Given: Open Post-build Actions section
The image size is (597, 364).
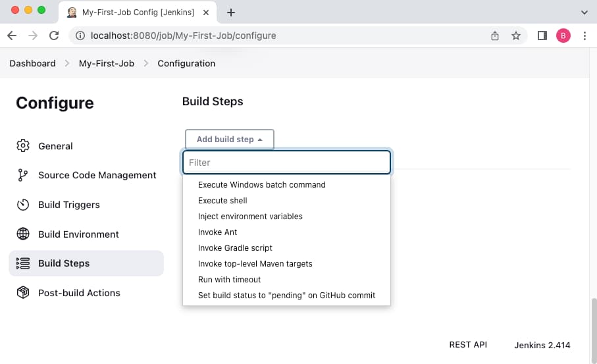Looking at the screenshot, I should (86, 292).
